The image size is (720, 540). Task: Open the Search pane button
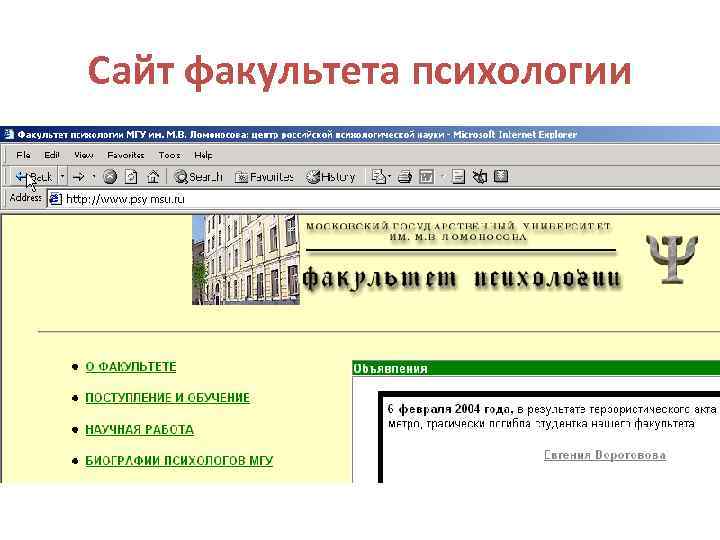click(198, 177)
